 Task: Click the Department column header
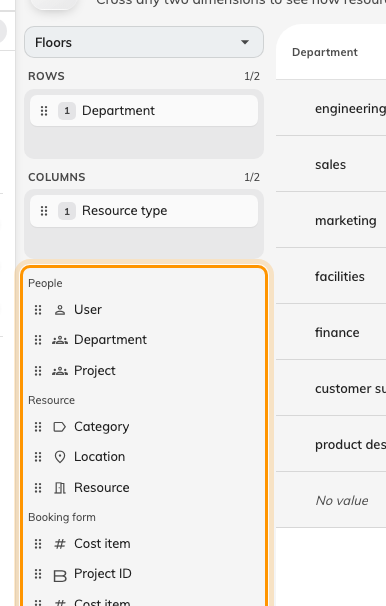click(x=325, y=52)
